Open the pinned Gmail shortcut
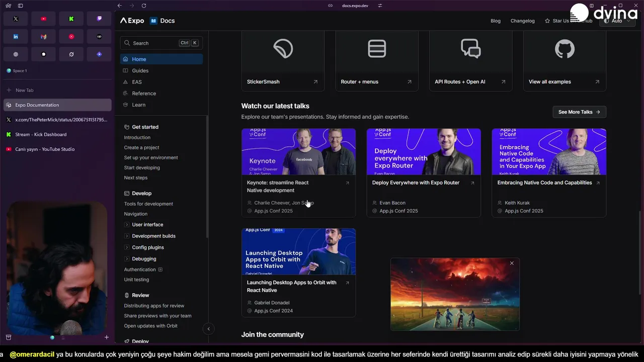Screen dimensions: 644x362 pyautogui.click(x=43, y=37)
